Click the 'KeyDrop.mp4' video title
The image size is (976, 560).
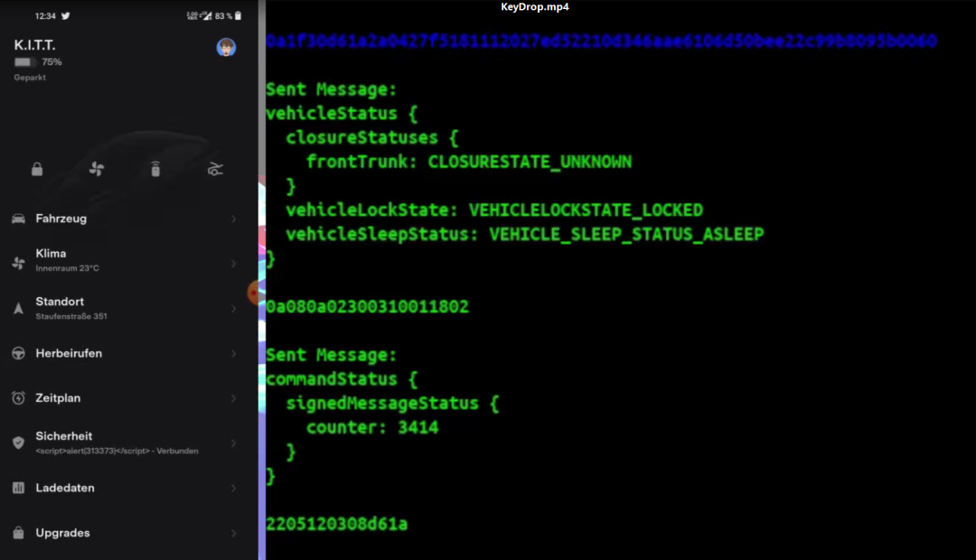535,7
